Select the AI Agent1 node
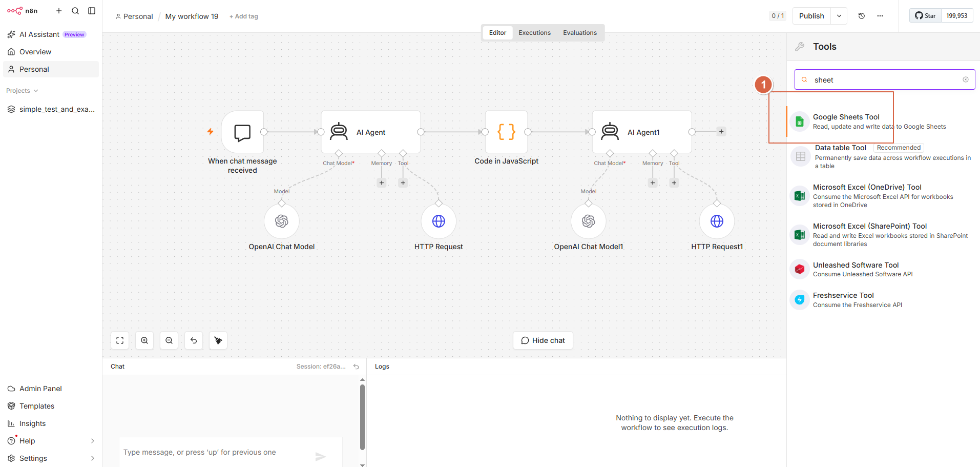 642,132
